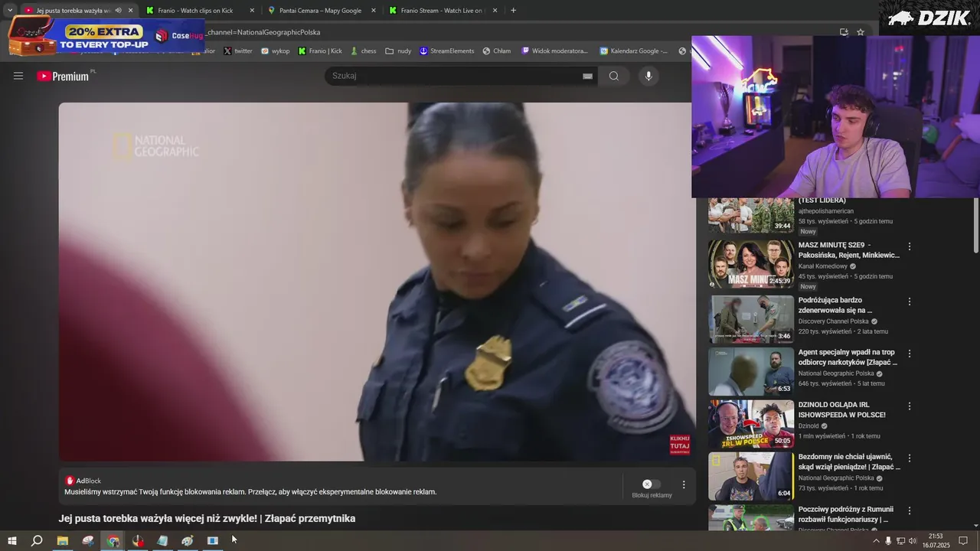Show hidden system tray icons

pos(876,541)
